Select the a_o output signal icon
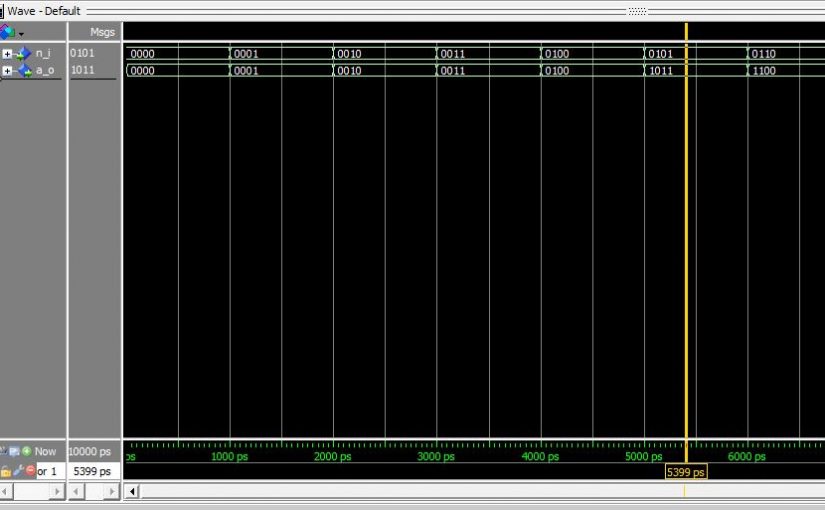This screenshot has width=825, height=510. pyautogui.click(x=24, y=71)
